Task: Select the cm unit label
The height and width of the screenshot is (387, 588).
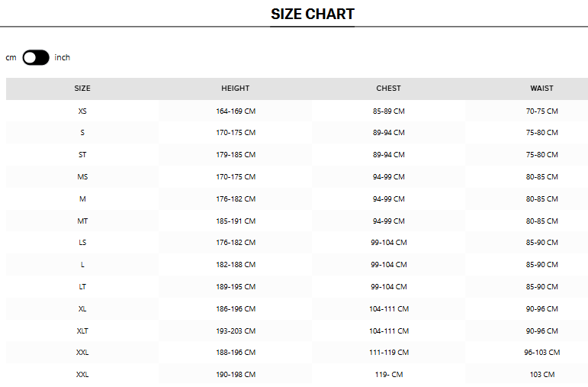Action: 11,58
